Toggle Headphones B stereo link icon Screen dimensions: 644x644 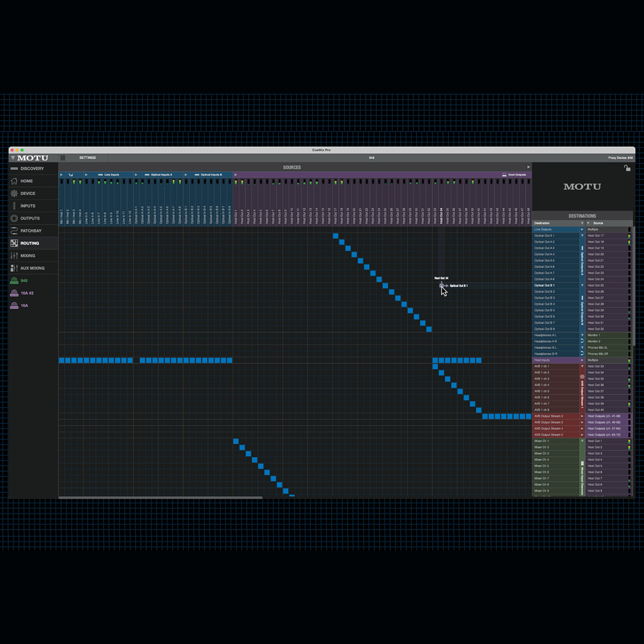click(582, 354)
